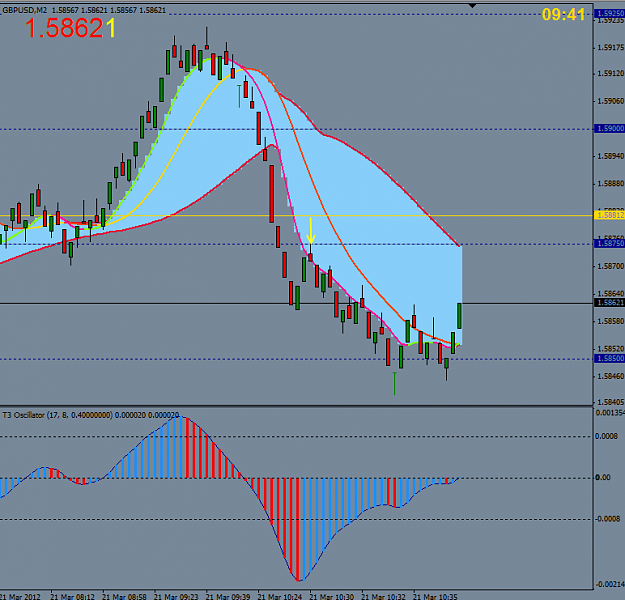Click the -0.00214 oscillator minimum value
The image size is (625, 600).
[x=610, y=584]
